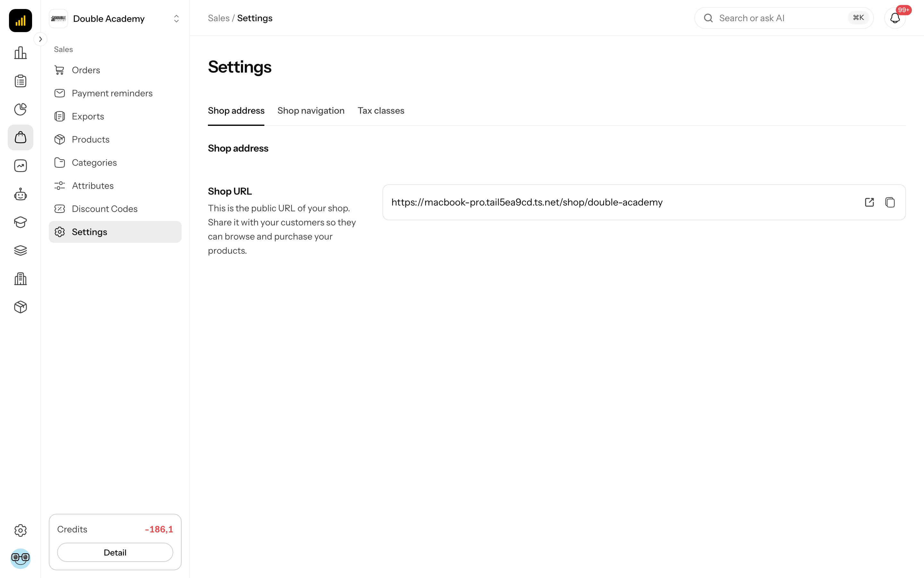Click the credits Detail button
The width and height of the screenshot is (924, 578).
[115, 552]
